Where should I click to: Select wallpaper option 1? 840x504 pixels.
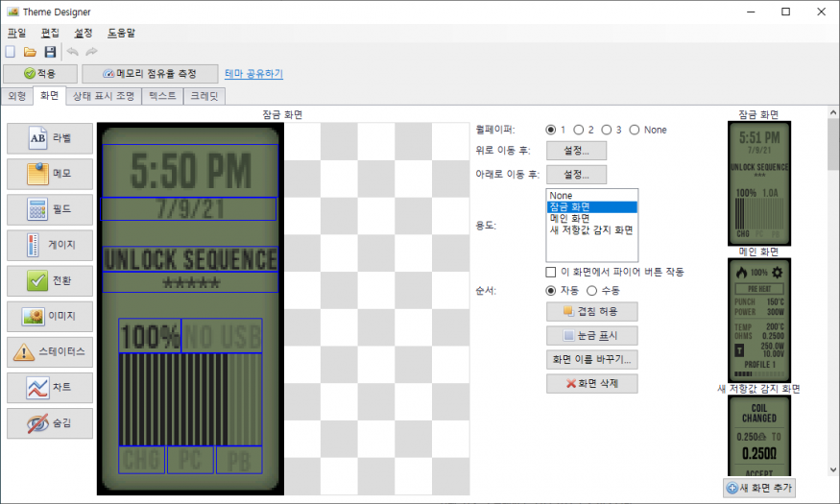point(551,130)
